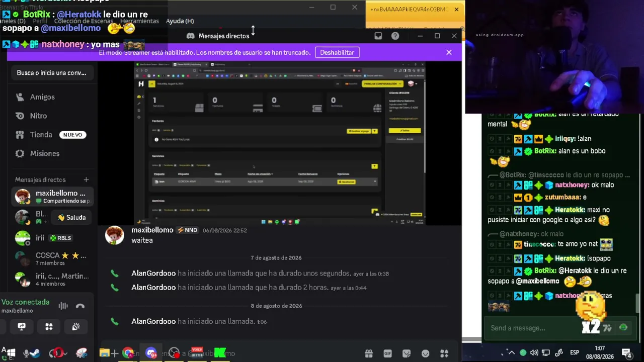
Task: Open Windows notification center
Action: (627, 353)
